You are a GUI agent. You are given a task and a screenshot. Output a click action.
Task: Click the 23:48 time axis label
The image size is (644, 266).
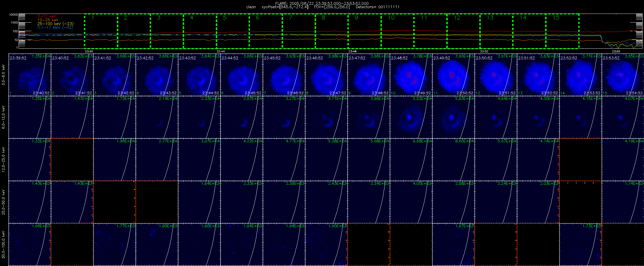[x=352, y=52]
